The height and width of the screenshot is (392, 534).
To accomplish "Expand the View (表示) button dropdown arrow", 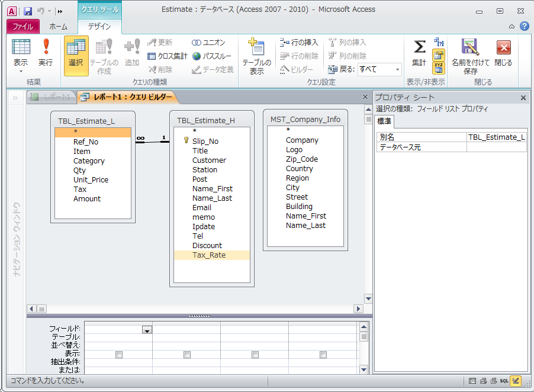I will tap(21, 72).
